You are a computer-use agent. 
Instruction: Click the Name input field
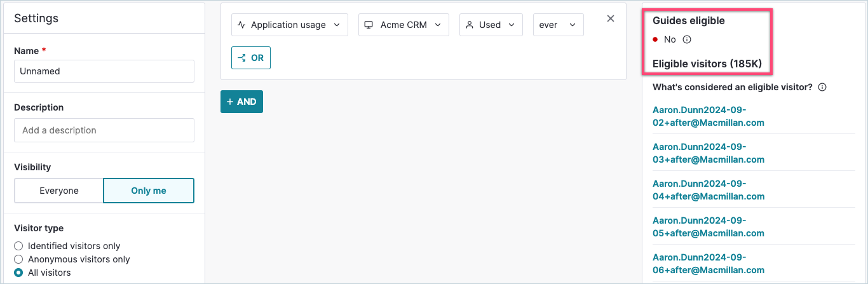pyautogui.click(x=104, y=71)
